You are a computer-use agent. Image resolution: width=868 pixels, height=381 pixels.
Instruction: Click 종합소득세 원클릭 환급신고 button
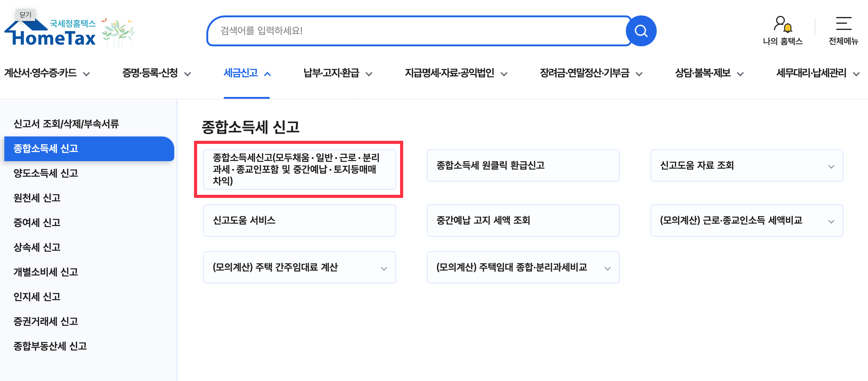tap(523, 165)
